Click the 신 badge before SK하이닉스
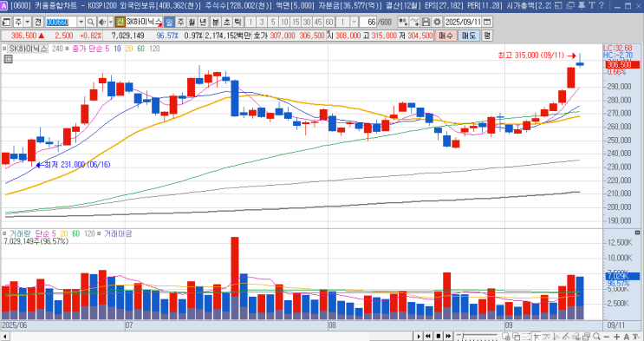This screenshot has width=644, height=341. [120, 22]
